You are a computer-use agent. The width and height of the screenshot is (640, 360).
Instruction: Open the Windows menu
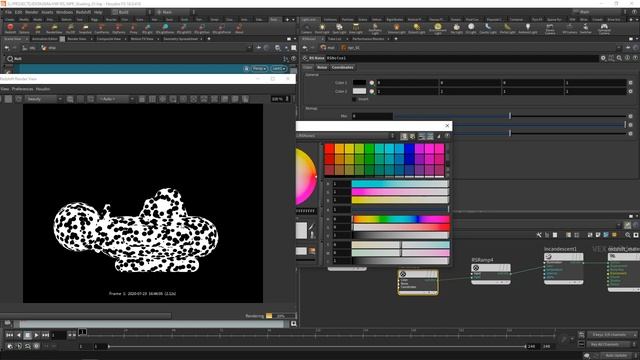pyautogui.click(x=64, y=12)
